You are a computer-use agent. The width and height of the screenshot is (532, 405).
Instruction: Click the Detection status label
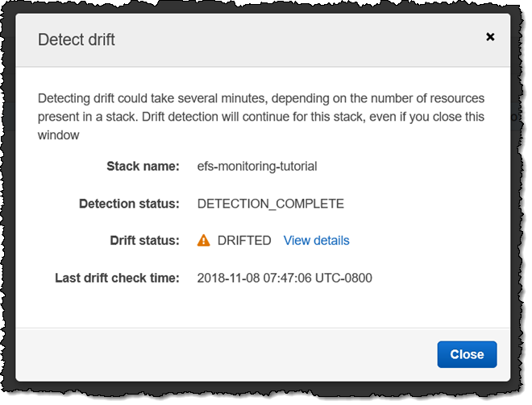(129, 204)
